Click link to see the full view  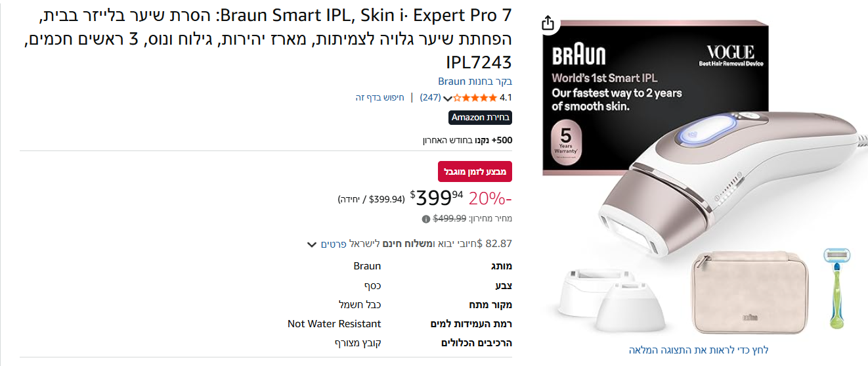[698, 350]
